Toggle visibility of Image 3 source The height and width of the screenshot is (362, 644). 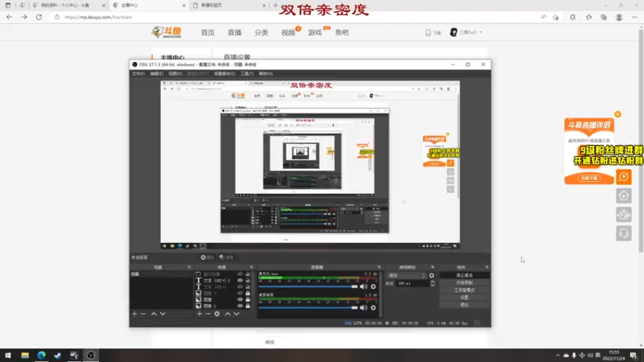click(240, 293)
